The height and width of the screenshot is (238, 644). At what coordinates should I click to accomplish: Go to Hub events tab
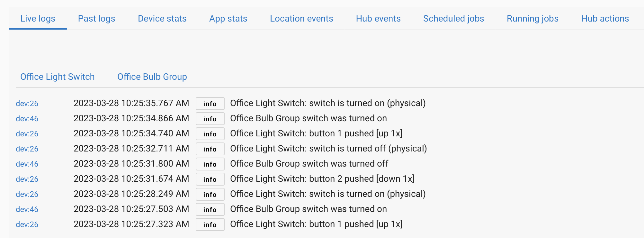pos(378,19)
